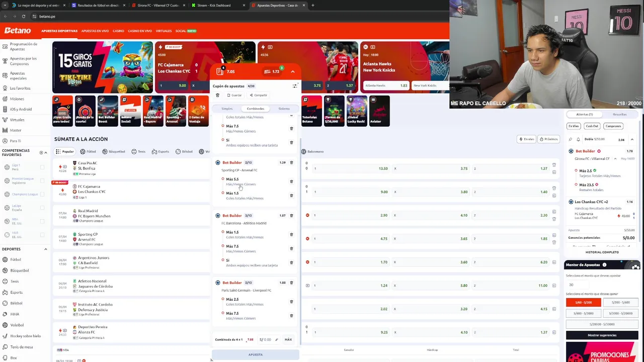The width and height of the screenshot is (644, 362).
Task: Toggle Premier League Inglaterra favorite checkbox
Action: [42, 180]
